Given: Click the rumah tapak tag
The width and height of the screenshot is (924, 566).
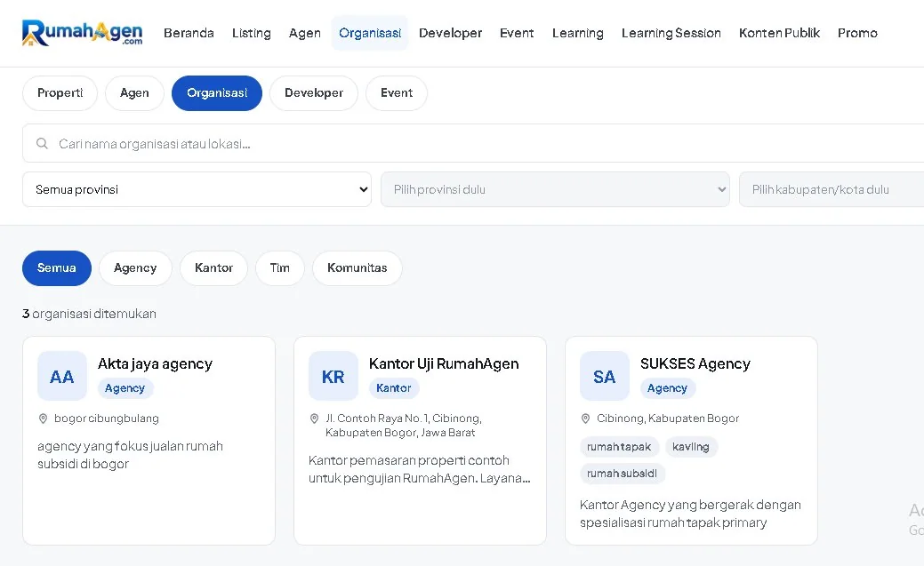Looking at the screenshot, I should (619, 447).
